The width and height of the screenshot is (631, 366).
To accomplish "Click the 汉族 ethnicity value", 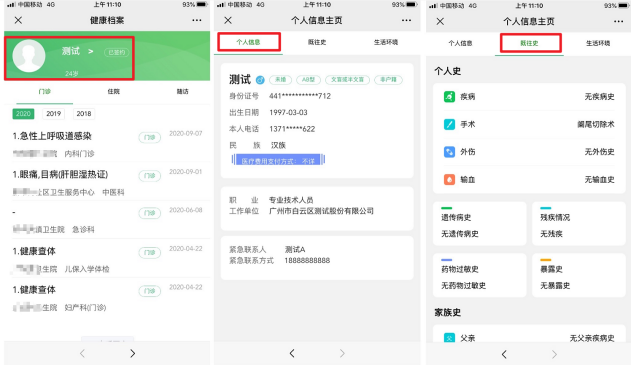I will coord(278,145).
